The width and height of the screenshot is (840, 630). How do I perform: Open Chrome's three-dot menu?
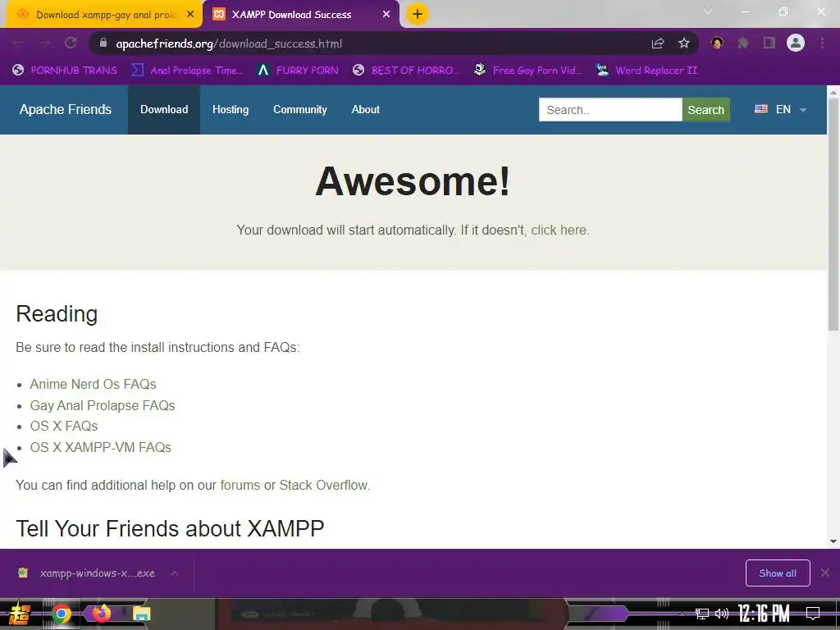click(x=822, y=43)
